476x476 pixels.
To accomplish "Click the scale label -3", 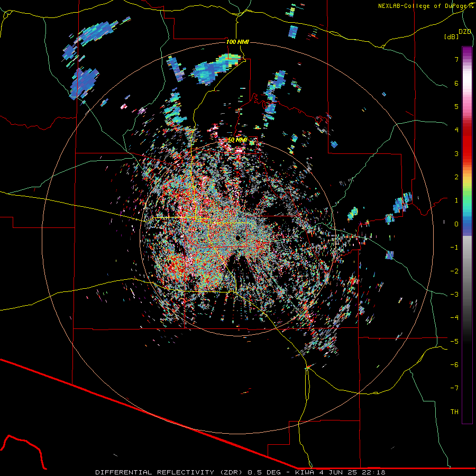I will tap(454, 295).
